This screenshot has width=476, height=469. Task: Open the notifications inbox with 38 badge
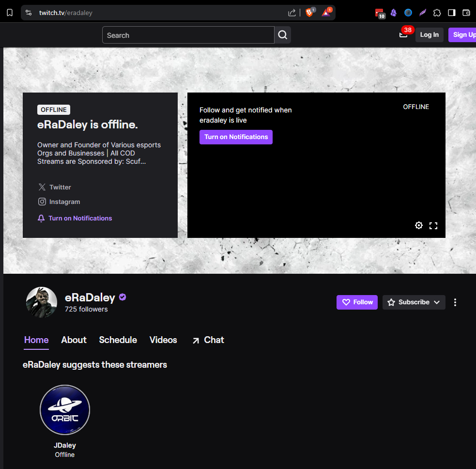(403, 34)
